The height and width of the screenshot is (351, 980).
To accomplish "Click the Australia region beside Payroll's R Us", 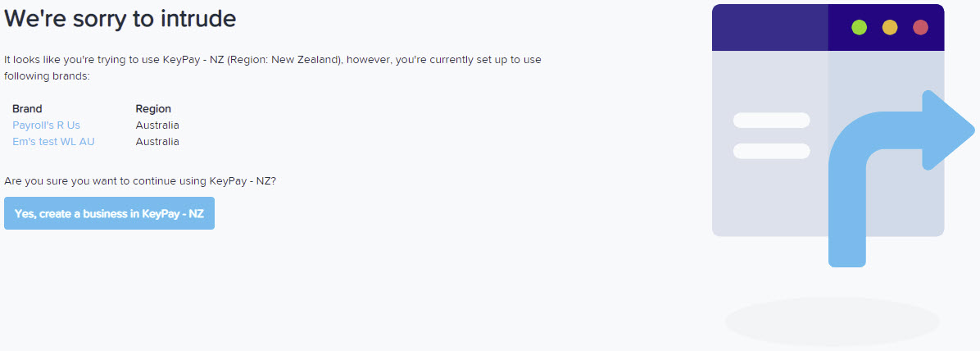I will click(x=157, y=125).
